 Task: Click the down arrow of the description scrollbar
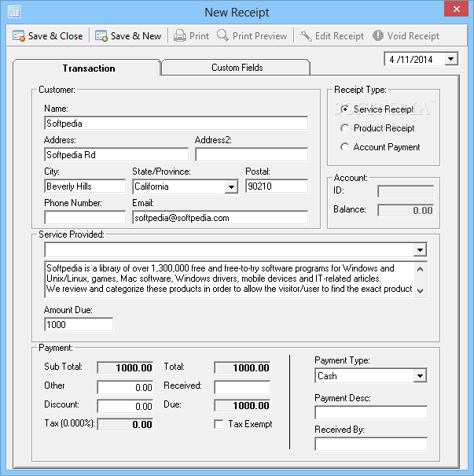421,290
